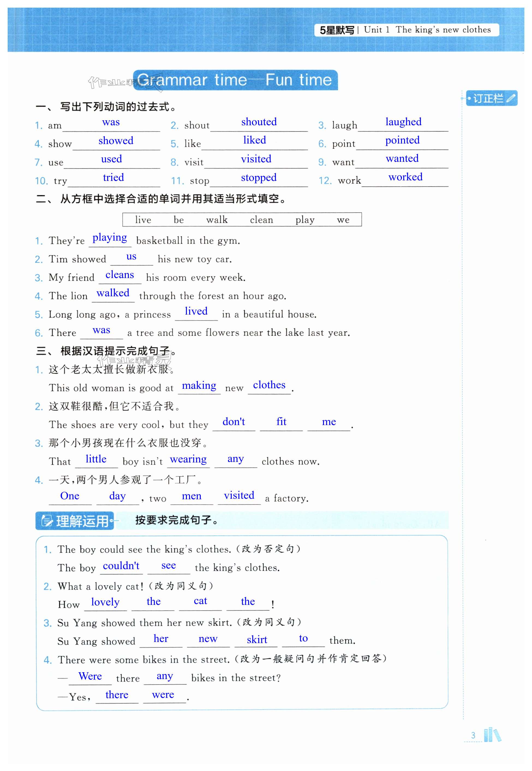The width and height of the screenshot is (532, 771).
Task: Click the pencil icon beside 订正栏
Action: (510, 98)
